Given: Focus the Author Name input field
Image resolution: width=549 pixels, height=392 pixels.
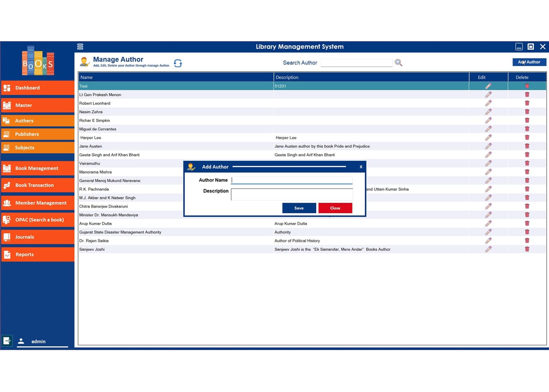Looking at the screenshot, I should (x=292, y=180).
